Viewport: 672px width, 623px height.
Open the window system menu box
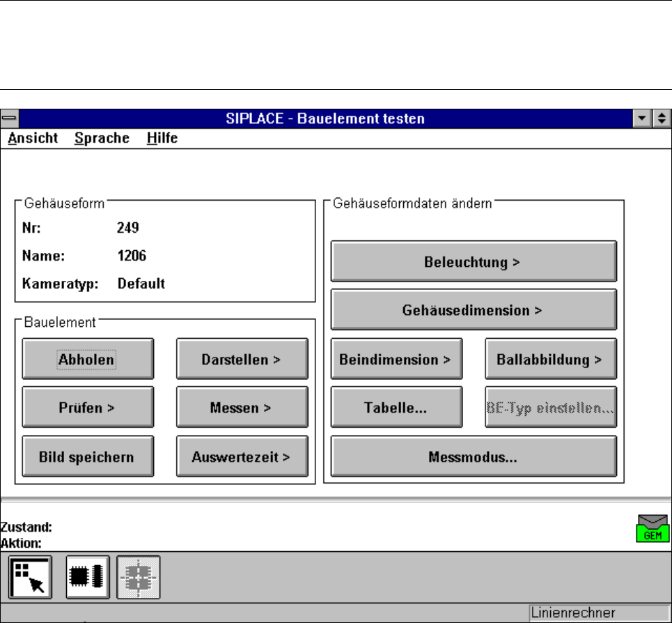(10, 118)
